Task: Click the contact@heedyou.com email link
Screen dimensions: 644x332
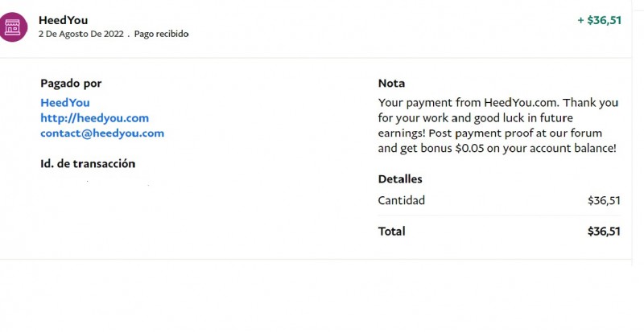Action: point(102,133)
